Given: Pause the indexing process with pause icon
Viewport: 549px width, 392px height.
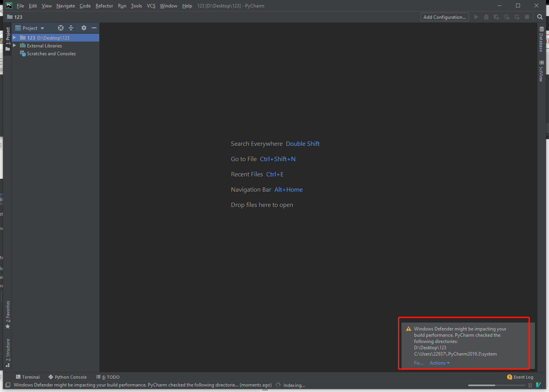Looking at the screenshot, I should (530, 385).
